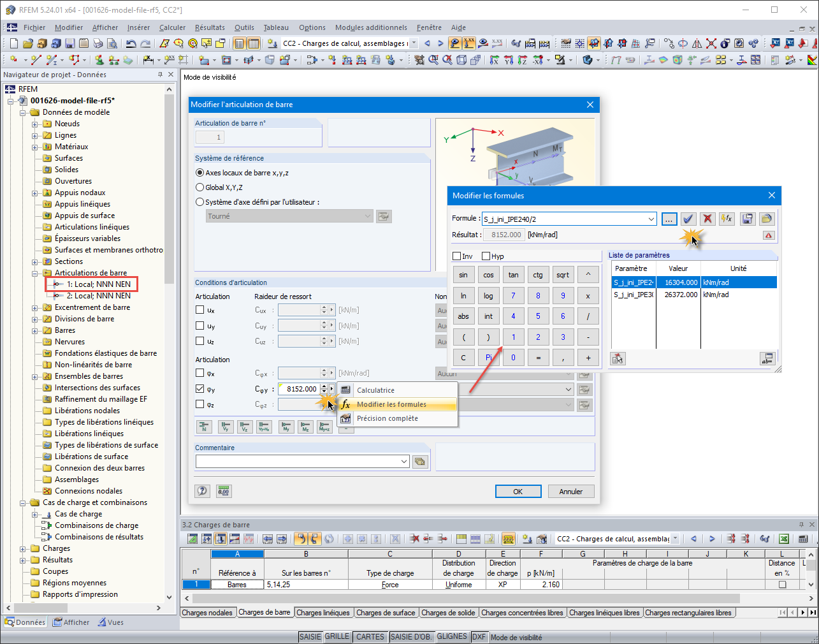This screenshot has height=644, width=819.
Task: Click the My hinge quick-set icon
Action: coord(286,427)
